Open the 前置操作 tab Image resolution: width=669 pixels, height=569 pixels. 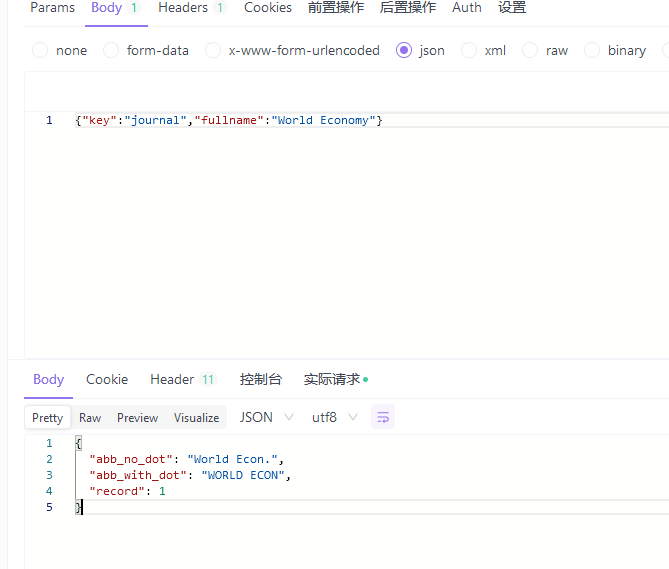[336, 8]
